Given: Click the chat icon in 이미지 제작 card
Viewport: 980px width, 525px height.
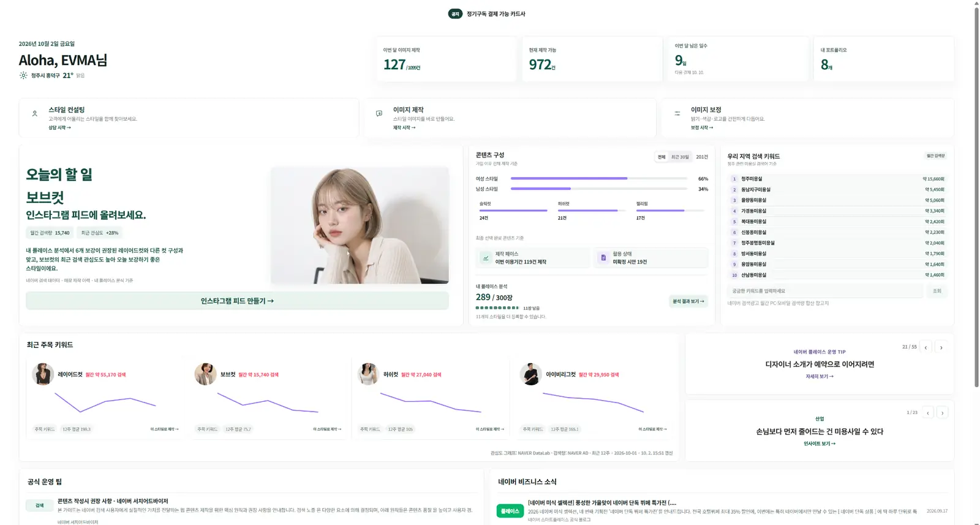Looking at the screenshot, I should (x=379, y=113).
